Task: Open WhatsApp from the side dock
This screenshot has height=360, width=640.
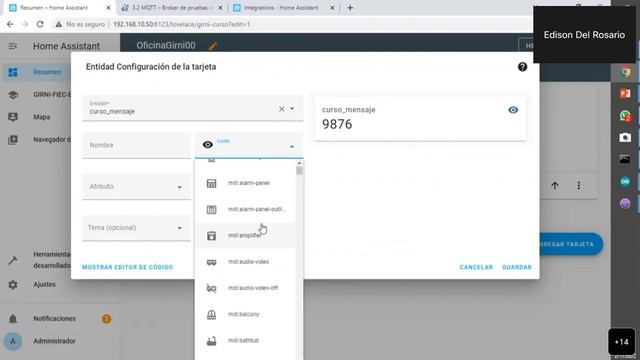Action: 624,116
